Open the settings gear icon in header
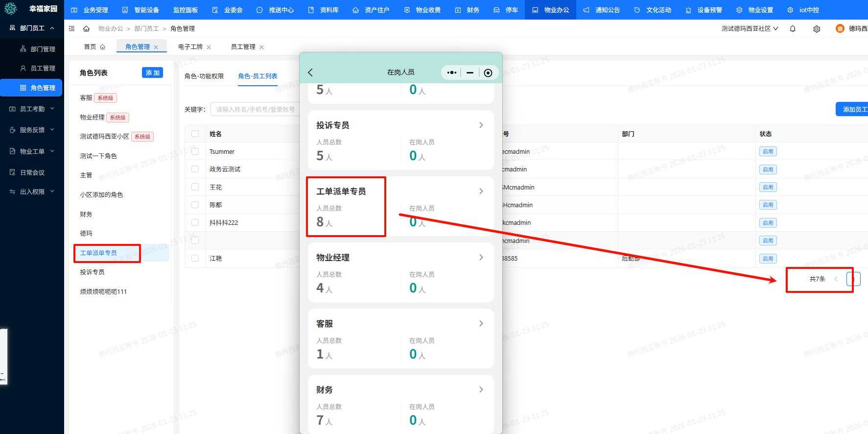This screenshot has height=434, width=868. point(817,29)
